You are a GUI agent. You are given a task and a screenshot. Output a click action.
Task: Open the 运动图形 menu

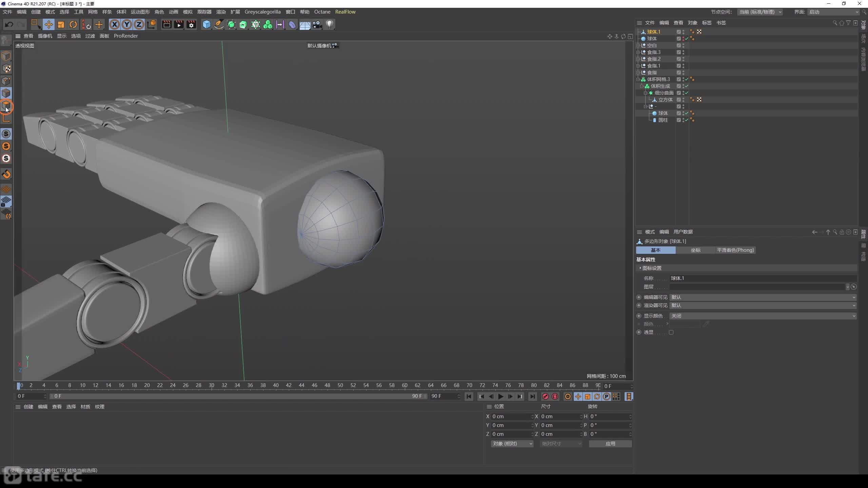pos(140,12)
